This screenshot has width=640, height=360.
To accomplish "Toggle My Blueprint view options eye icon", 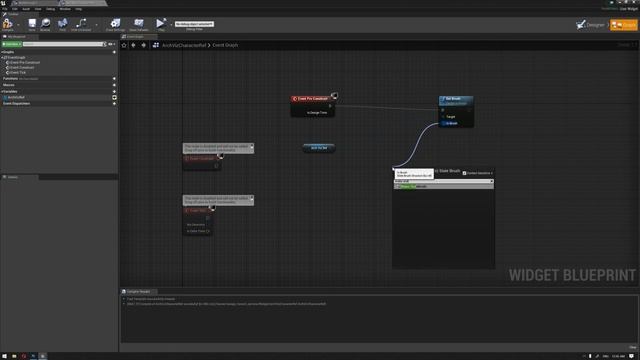I will pyautogui.click(x=111, y=44).
